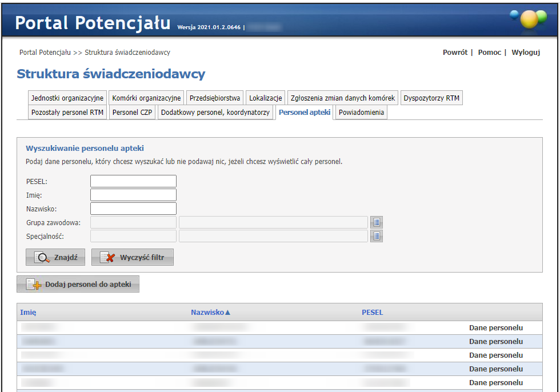Clear filters with Wyczyść filtr button
Viewport: 560px width, 392px height.
(133, 258)
